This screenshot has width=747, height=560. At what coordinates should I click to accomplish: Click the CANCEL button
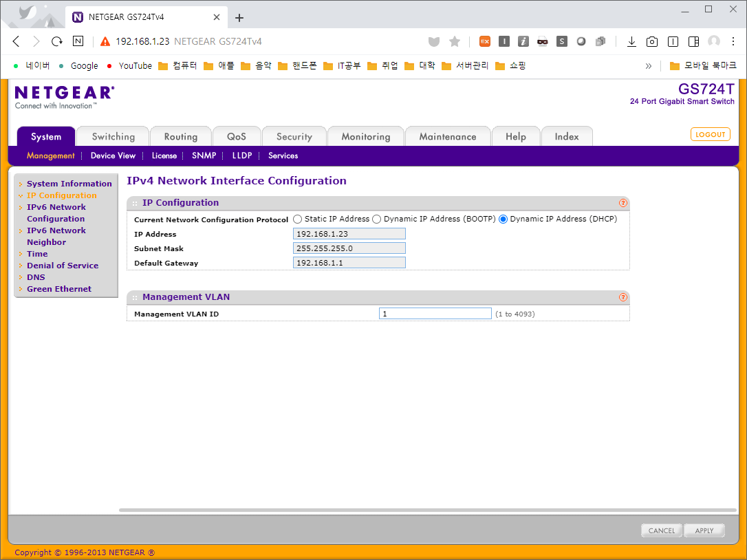click(662, 530)
